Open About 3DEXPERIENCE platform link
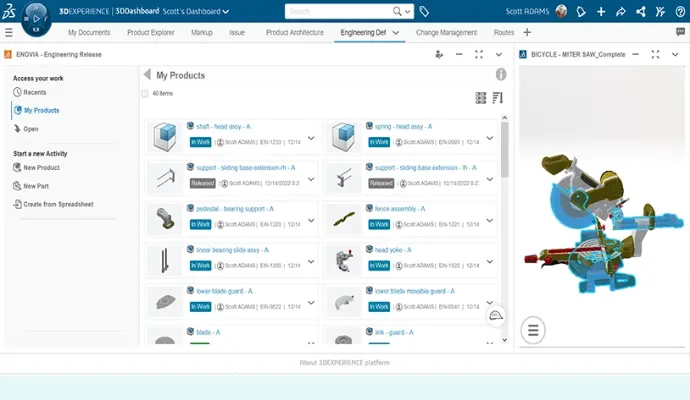The height and width of the screenshot is (400, 690). click(x=345, y=363)
